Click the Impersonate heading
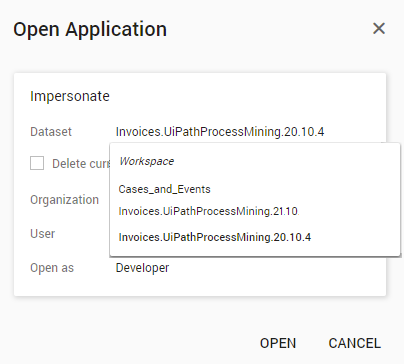 point(70,96)
